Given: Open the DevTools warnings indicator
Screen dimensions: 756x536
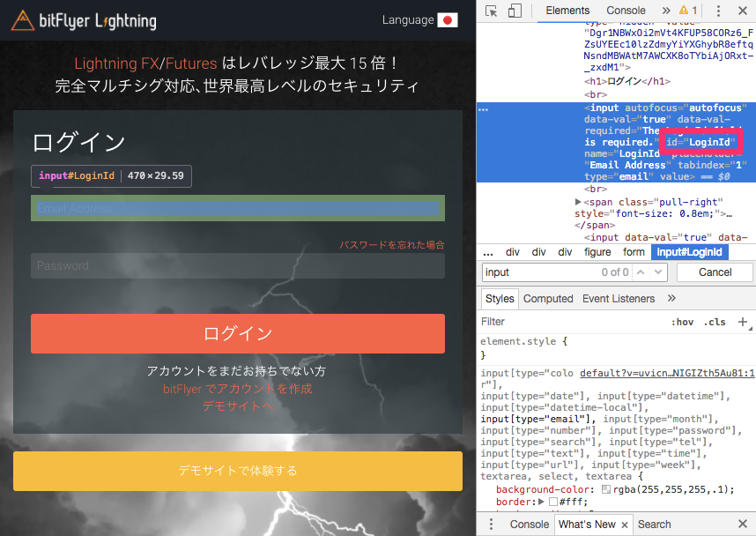Looking at the screenshot, I should (x=688, y=10).
